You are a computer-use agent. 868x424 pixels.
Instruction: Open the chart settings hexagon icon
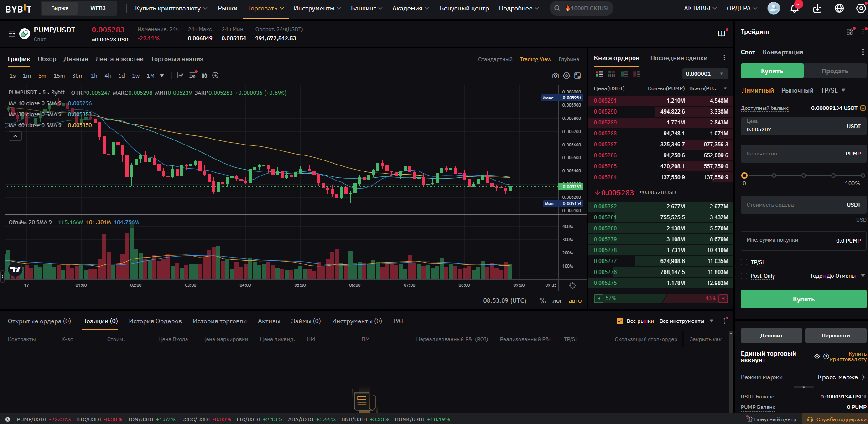567,76
